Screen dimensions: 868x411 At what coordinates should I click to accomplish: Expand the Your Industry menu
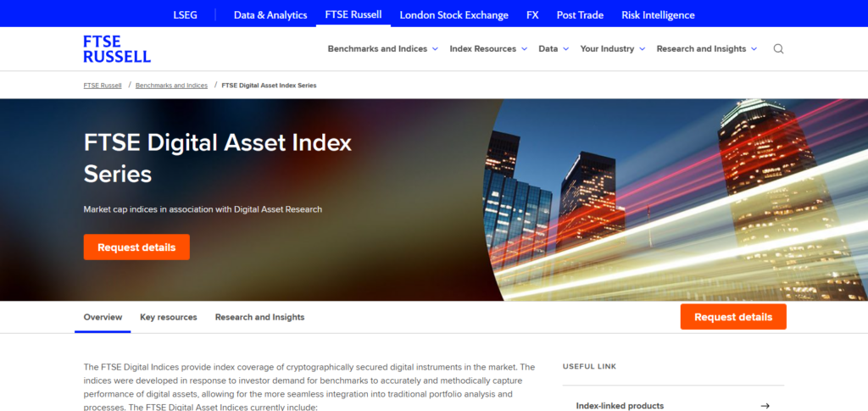click(x=612, y=48)
